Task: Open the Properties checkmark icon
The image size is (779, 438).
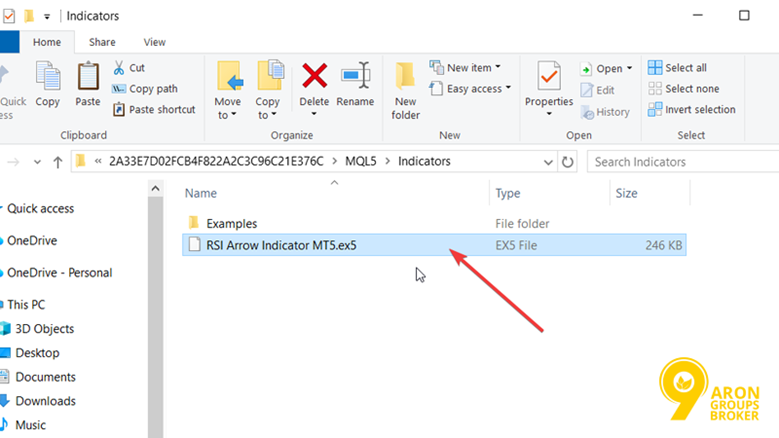Action: point(549,77)
